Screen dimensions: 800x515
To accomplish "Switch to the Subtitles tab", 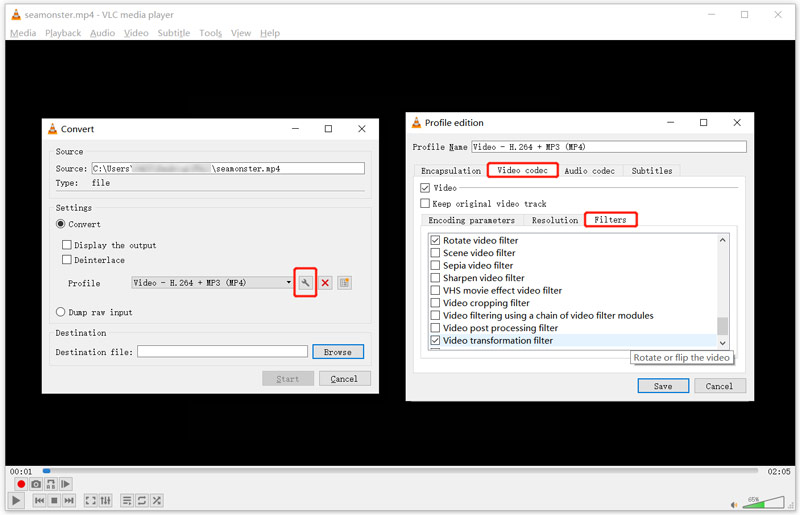I will [652, 170].
